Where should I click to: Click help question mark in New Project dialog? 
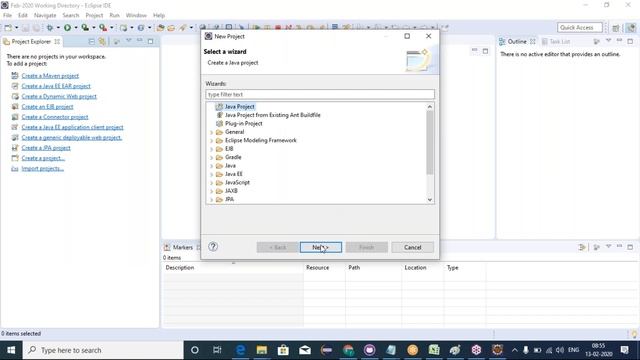213,247
